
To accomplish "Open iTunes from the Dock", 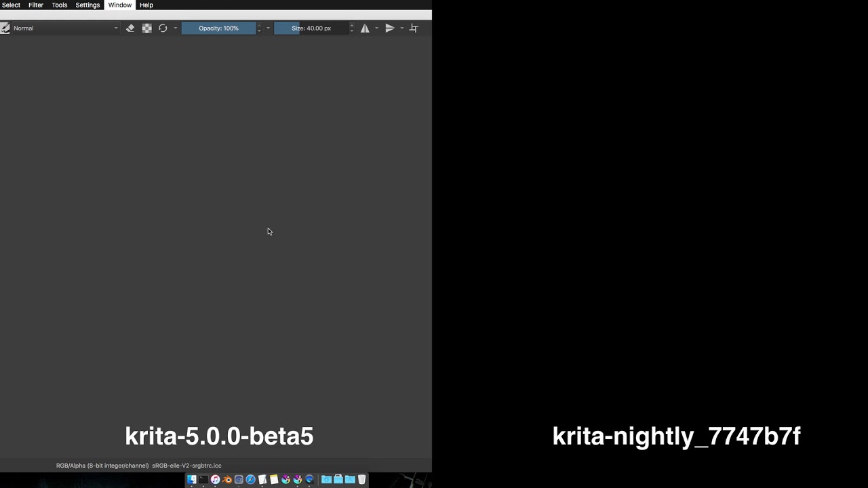I will (x=215, y=480).
